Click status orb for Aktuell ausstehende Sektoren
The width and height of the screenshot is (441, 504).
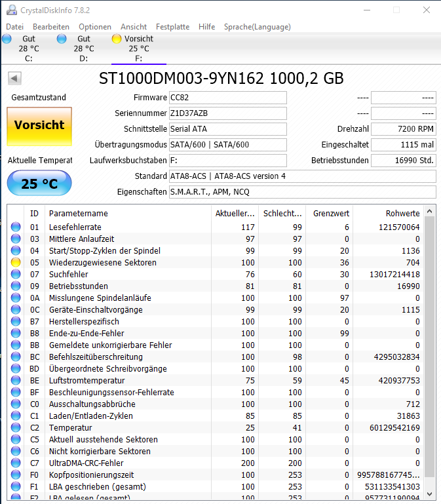tap(16, 439)
